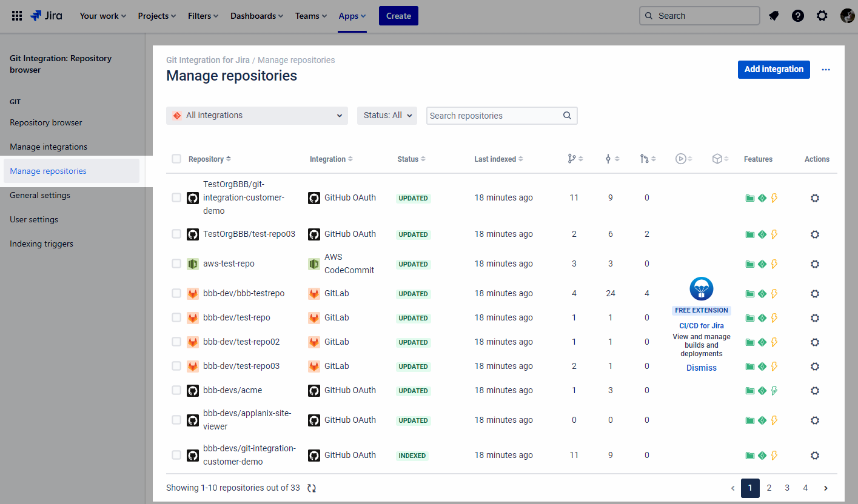
Task: Open the notifications bell icon
Action: pyautogui.click(x=774, y=16)
